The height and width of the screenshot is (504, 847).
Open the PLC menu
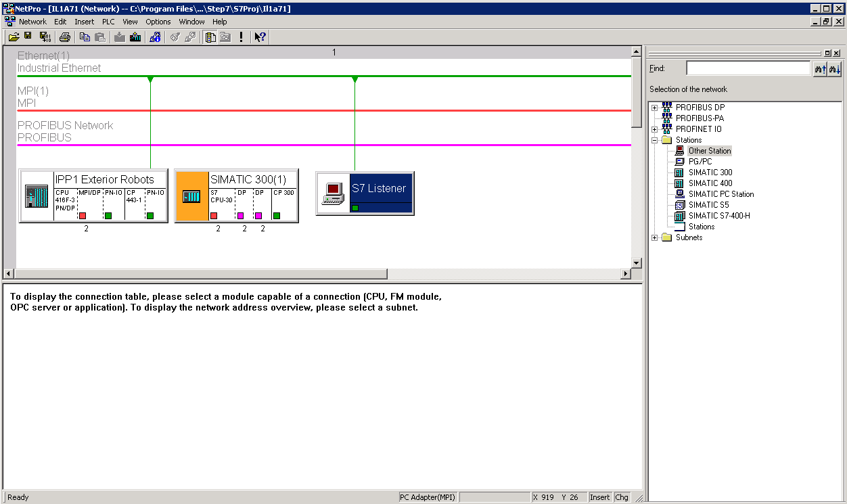pos(108,22)
